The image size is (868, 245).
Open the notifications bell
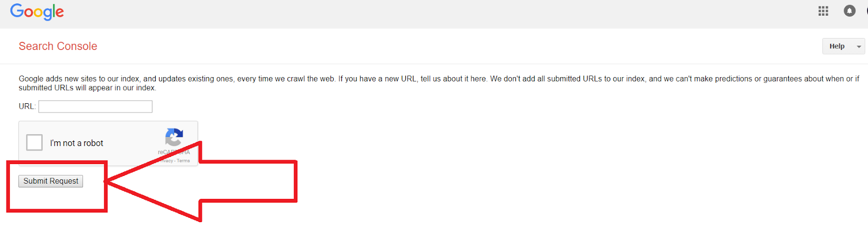pyautogui.click(x=850, y=11)
